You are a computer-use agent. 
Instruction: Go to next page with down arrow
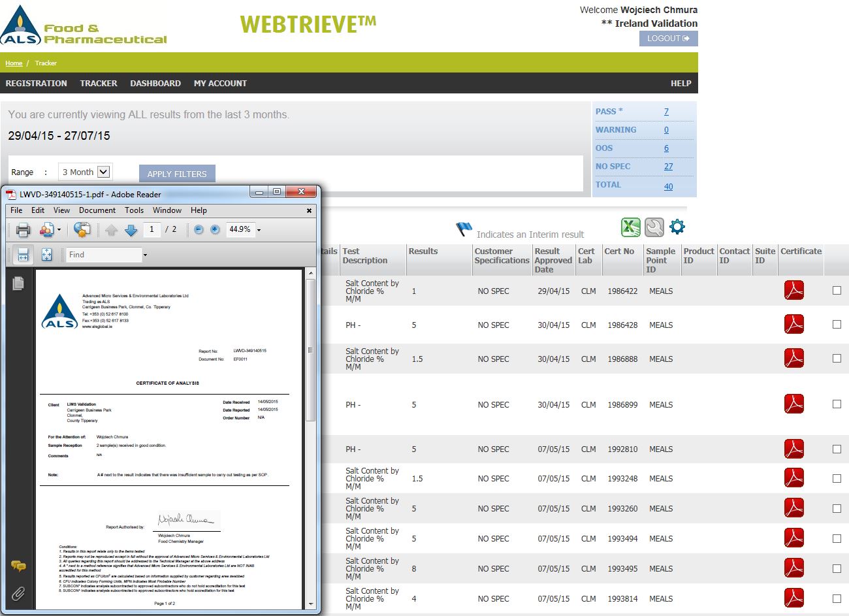[131, 230]
